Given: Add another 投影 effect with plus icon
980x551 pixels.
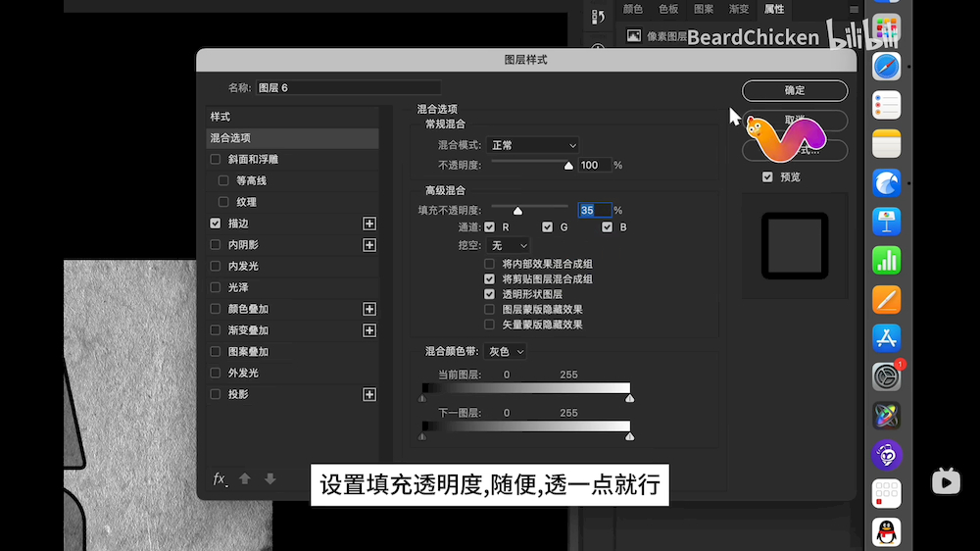Looking at the screenshot, I should 369,395.
